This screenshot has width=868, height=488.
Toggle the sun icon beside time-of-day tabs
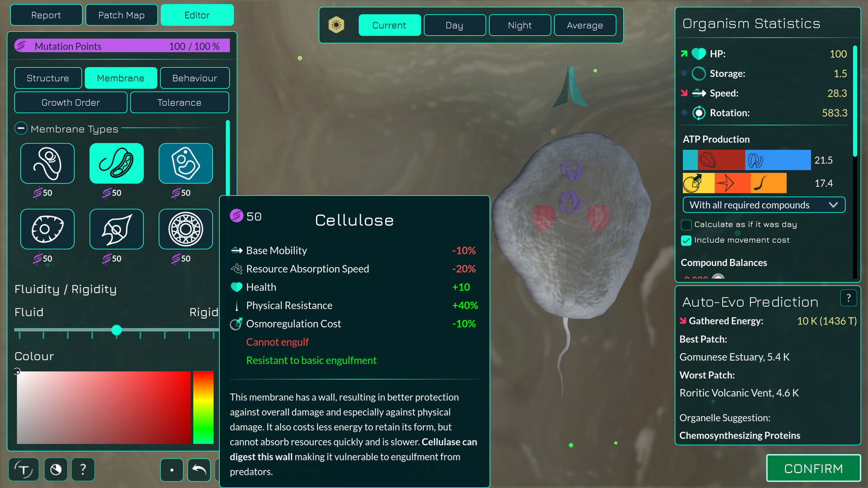coord(337,25)
